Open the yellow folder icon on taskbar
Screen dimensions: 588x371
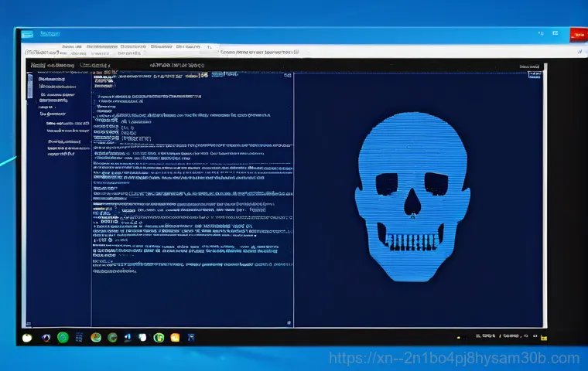(x=175, y=337)
